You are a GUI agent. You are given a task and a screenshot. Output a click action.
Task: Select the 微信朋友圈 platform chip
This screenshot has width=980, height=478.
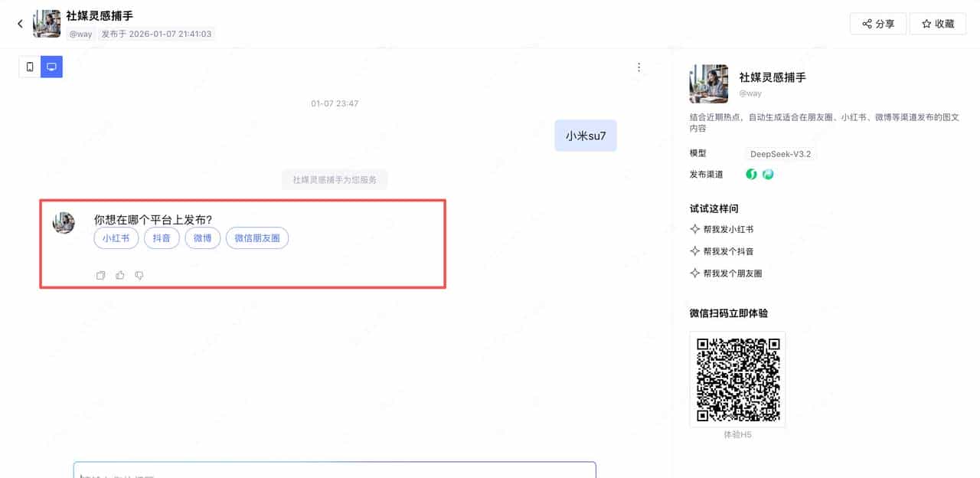(x=257, y=238)
